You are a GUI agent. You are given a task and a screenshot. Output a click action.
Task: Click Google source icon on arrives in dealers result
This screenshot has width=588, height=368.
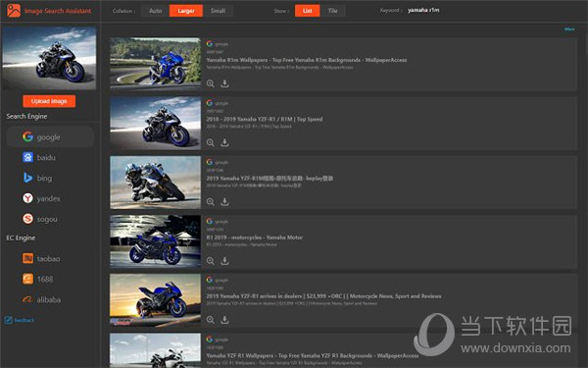point(210,280)
